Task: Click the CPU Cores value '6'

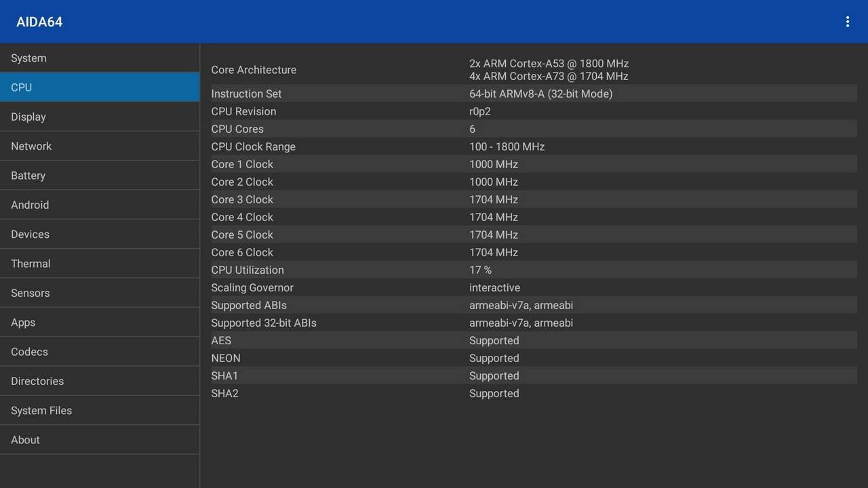Action: point(472,129)
